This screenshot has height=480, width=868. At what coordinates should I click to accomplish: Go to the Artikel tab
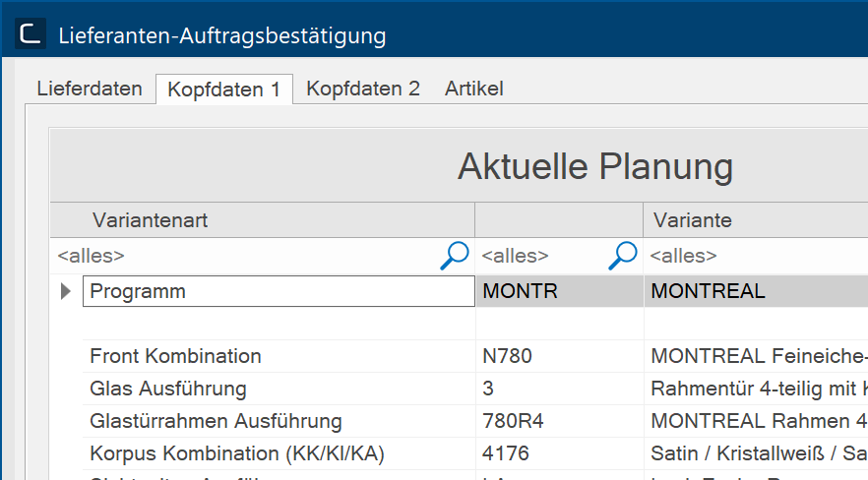[x=473, y=89]
